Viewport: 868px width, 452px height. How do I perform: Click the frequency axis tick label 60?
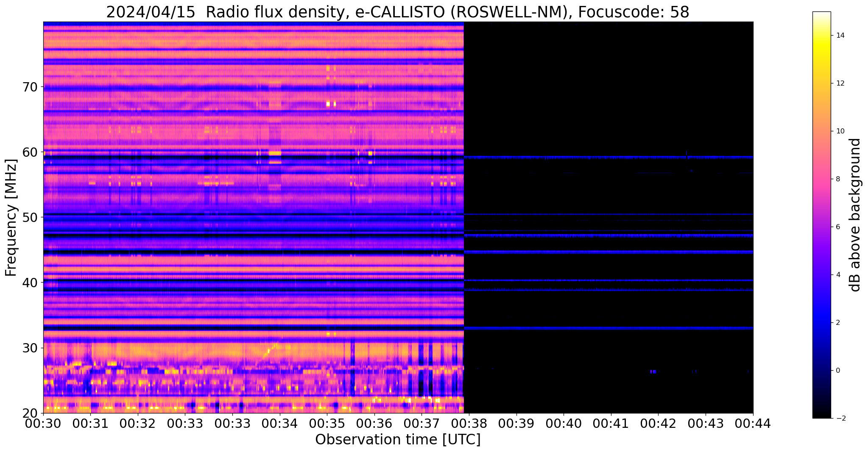(30, 152)
